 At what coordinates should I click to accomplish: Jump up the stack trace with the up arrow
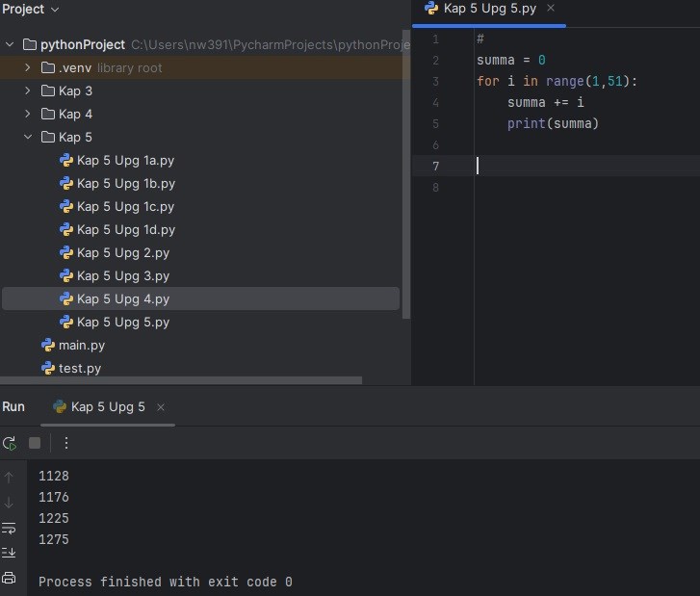[10, 477]
